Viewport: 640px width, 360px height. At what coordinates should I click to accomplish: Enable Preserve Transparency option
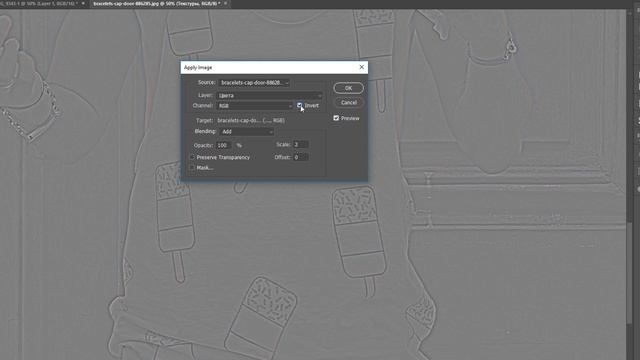192,157
